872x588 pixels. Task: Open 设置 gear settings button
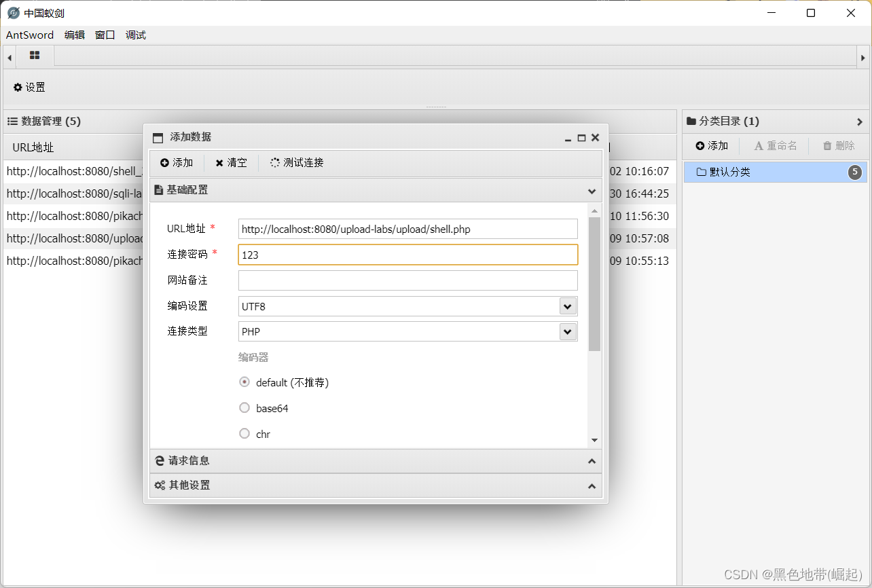pyautogui.click(x=29, y=87)
